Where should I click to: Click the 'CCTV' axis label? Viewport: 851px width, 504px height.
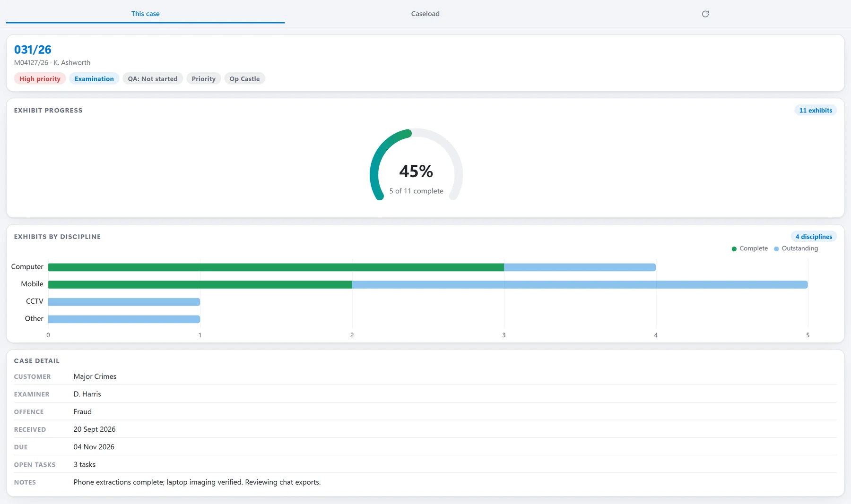coord(35,301)
